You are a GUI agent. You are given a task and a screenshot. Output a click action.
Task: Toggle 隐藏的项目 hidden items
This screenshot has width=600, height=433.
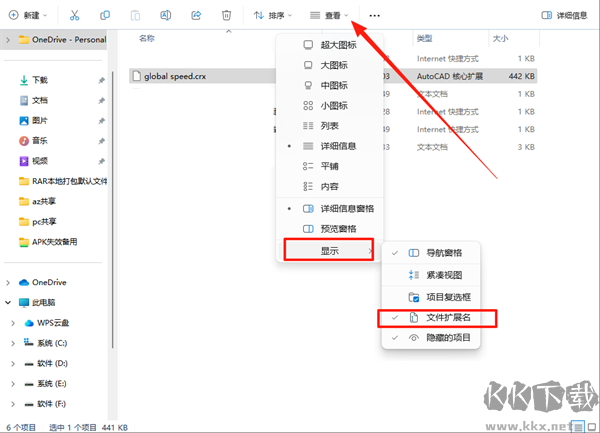click(x=431, y=338)
